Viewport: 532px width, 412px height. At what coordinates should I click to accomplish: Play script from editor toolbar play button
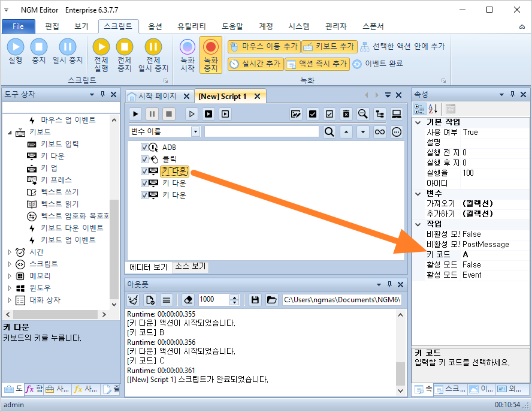[136, 114]
